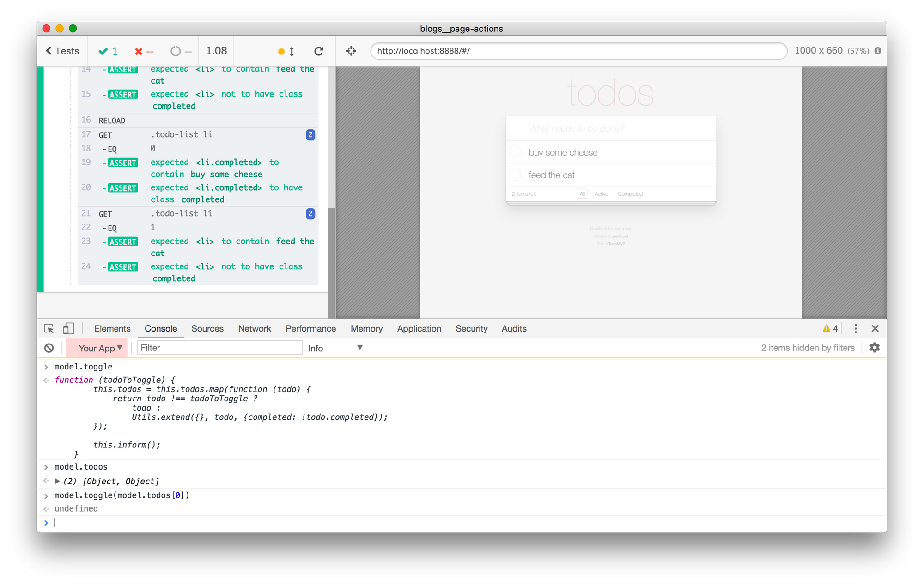The image size is (924, 586).
Task: Toggle auto-scrolling via the orange dot arrow icon
Action: 286,51
